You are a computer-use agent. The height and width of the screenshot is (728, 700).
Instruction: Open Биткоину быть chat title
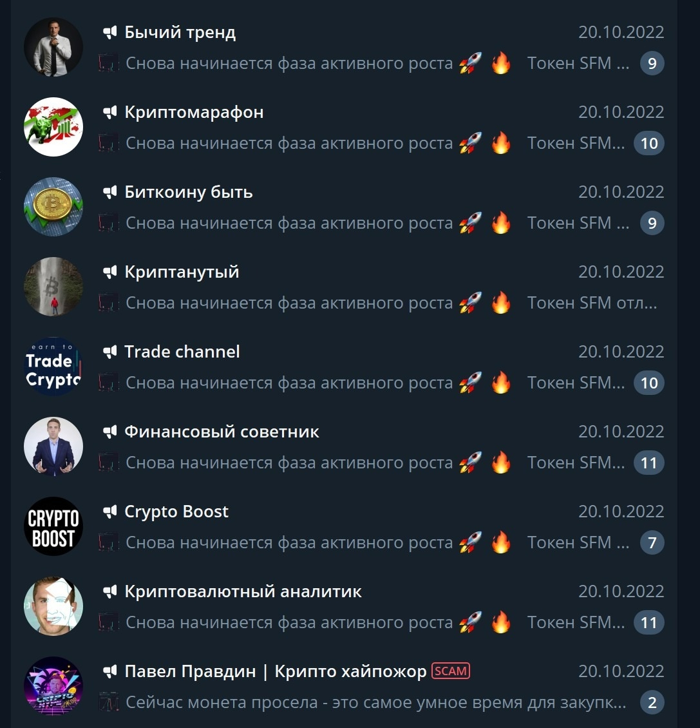[x=189, y=192]
